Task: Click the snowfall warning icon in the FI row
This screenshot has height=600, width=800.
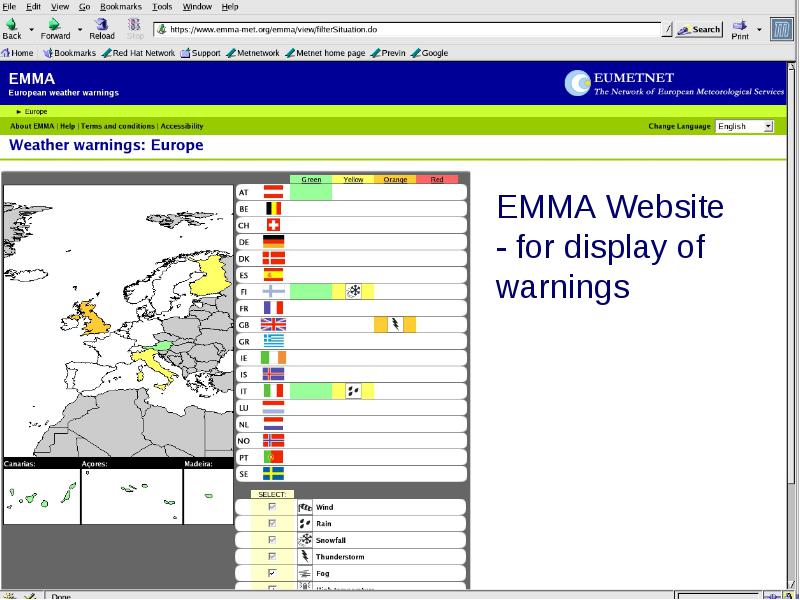Action: (x=353, y=291)
